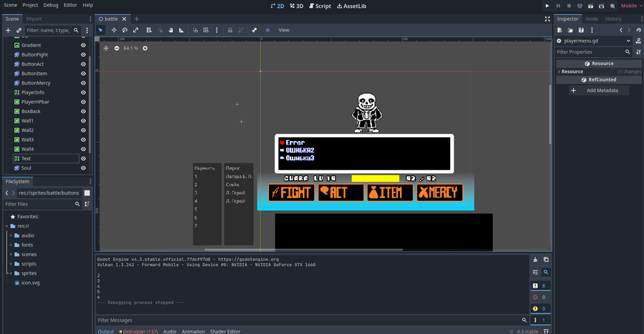Toggle visibility of the PlayerHPbar node
644x334 pixels.
84,102
